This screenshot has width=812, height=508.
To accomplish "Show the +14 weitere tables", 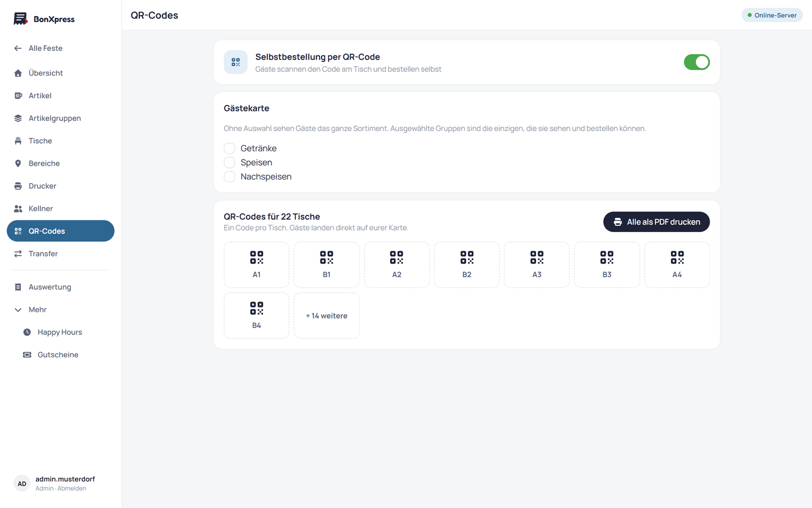I will 327,316.
